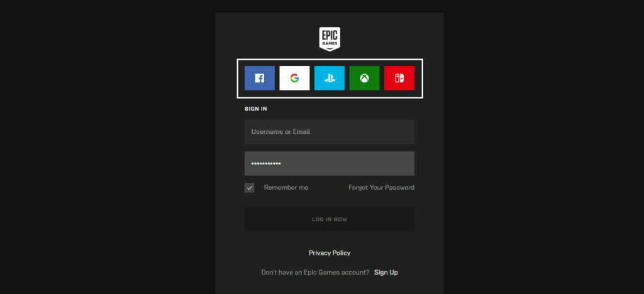644x294 pixels.
Task: Place cursor on the masked password dots
Action: (x=266, y=164)
